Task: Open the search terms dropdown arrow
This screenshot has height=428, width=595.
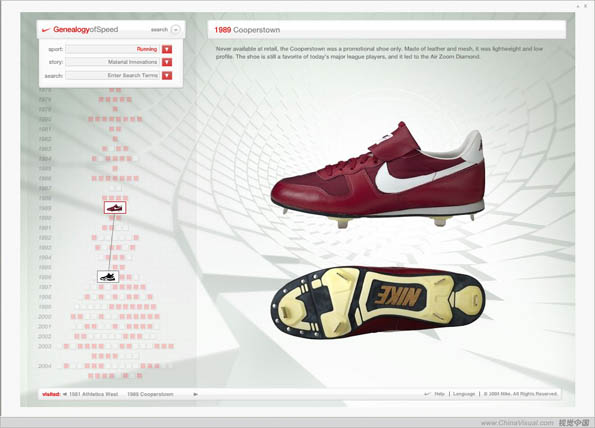Action: click(167, 76)
